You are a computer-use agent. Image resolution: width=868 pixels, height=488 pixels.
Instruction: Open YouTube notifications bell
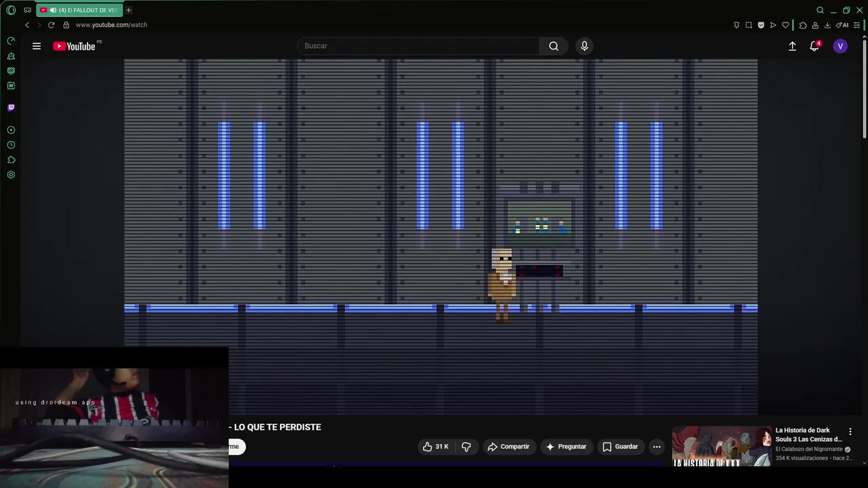[x=814, y=46]
